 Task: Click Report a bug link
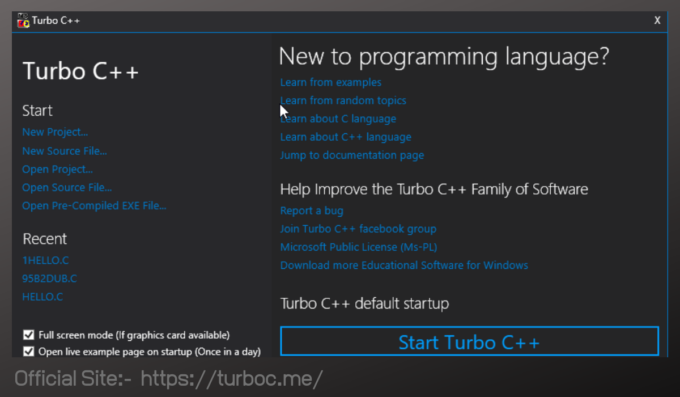point(312,211)
